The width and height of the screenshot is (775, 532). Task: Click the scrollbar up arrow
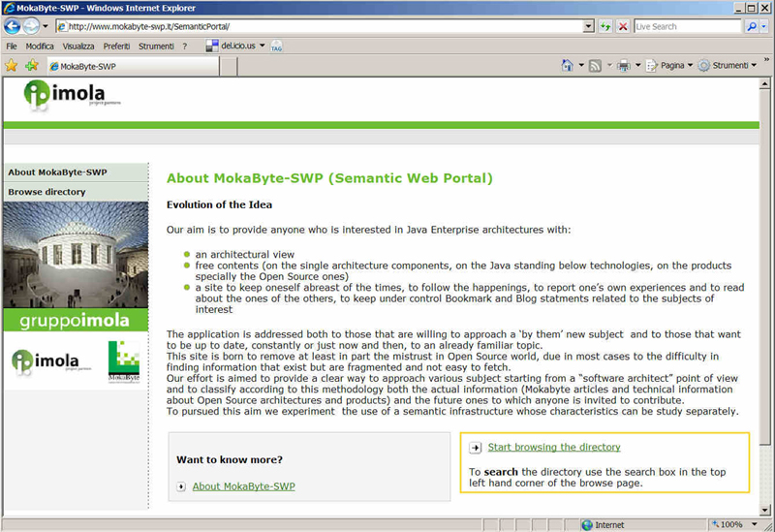(764, 83)
